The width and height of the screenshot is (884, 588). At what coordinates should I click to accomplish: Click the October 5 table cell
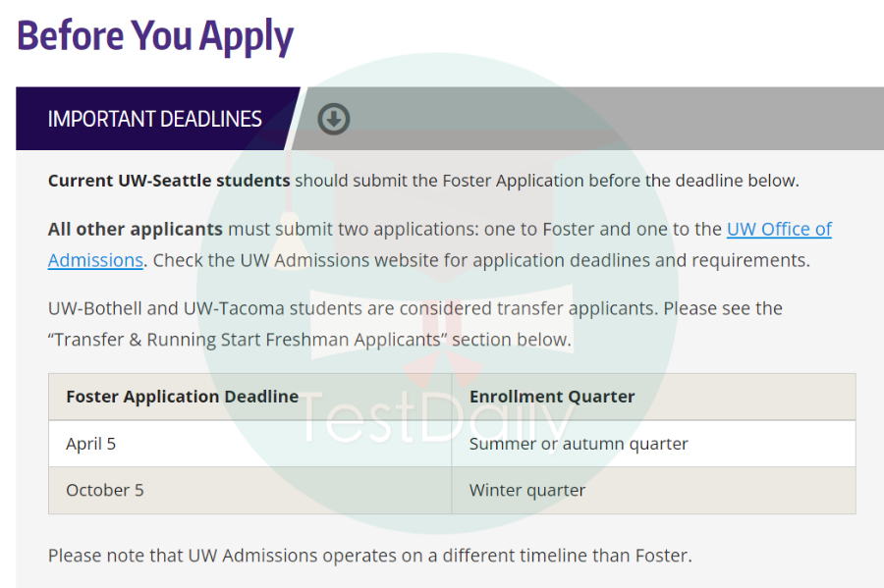tap(249, 491)
